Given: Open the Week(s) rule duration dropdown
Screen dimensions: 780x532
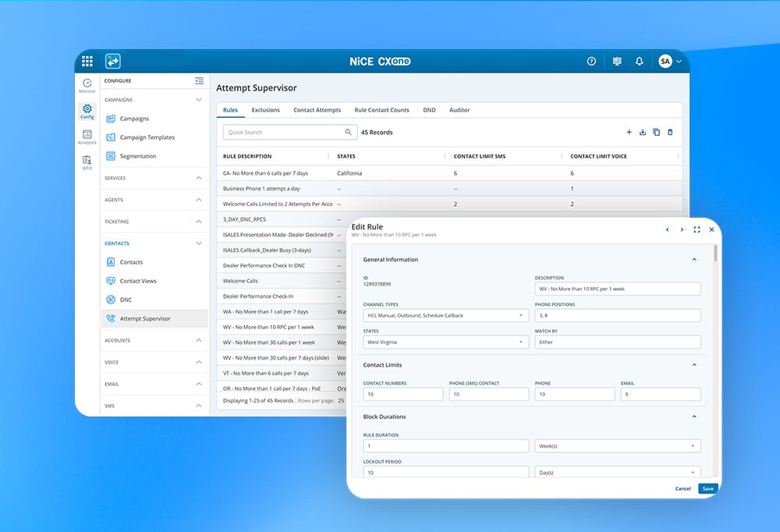Looking at the screenshot, I should [x=617, y=446].
